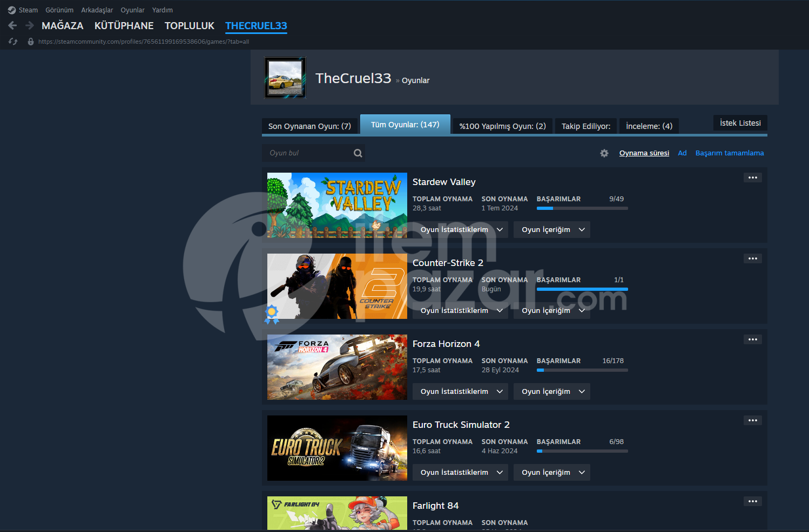Click the Stardew Valley achievements progress bar
Image resolution: width=809 pixels, height=532 pixels.
(582, 208)
